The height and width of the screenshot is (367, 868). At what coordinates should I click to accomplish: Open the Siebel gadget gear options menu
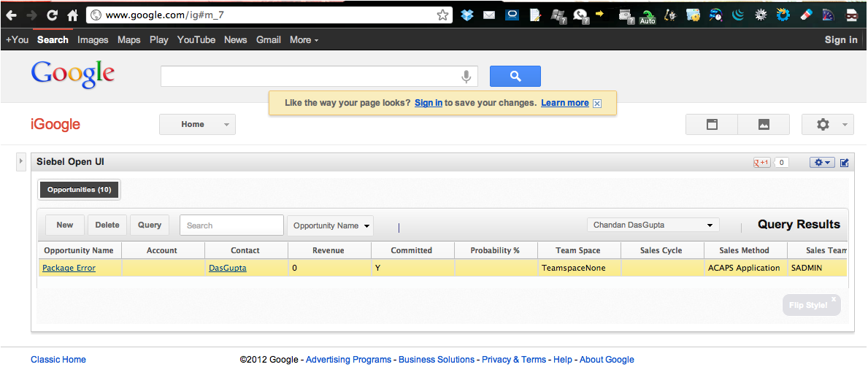[822, 162]
